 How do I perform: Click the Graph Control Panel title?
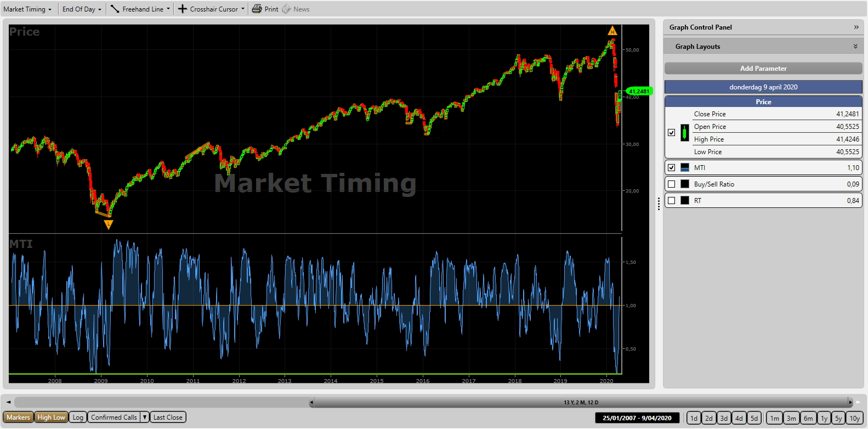[700, 27]
